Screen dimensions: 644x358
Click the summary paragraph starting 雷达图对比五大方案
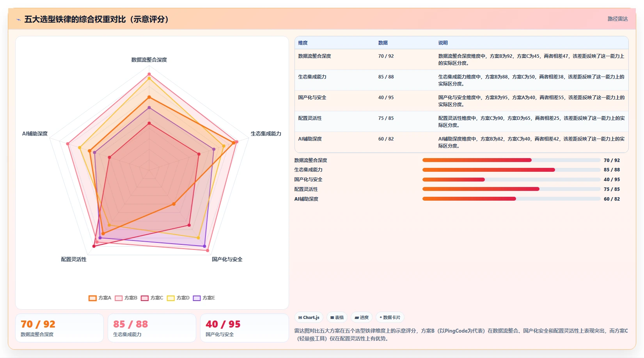461,335
